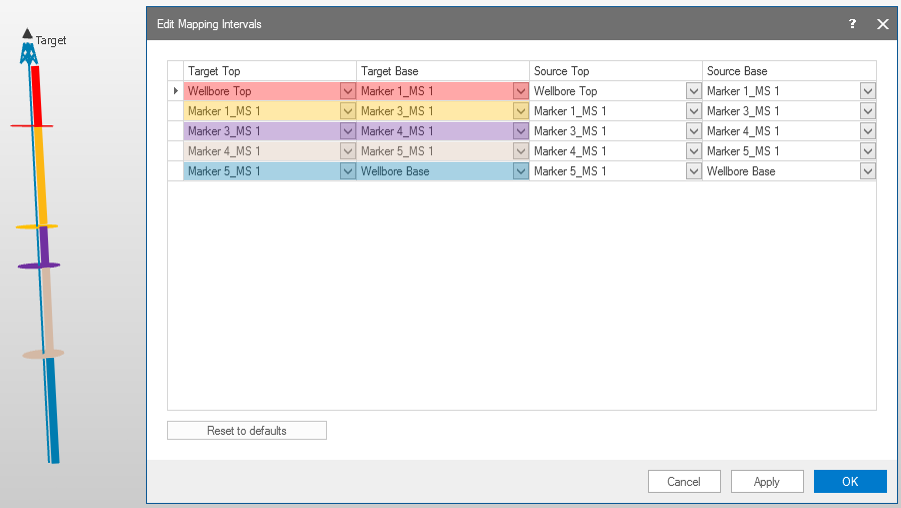Click the Apply button
901x508 pixels.
pyautogui.click(x=766, y=482)
